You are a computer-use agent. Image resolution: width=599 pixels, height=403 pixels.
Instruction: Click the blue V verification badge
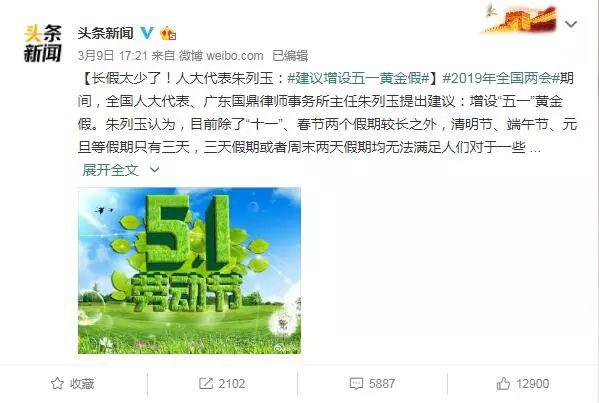pos(146,33)
